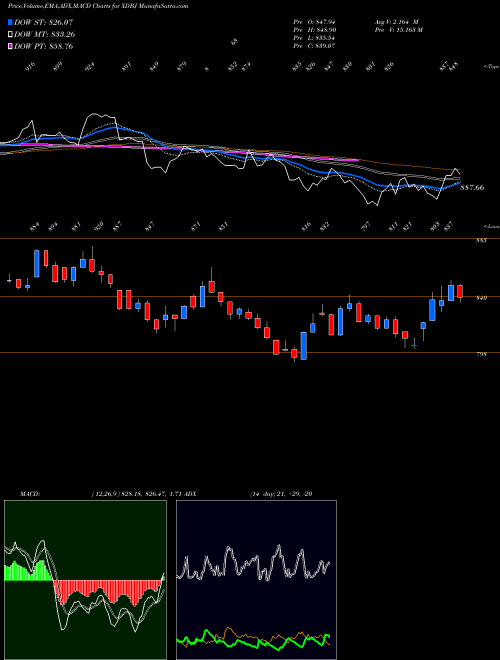Click the 'Avg V: 2.164 M' volume text
Viewport: 500px width, 660px height.
point(396,21)
